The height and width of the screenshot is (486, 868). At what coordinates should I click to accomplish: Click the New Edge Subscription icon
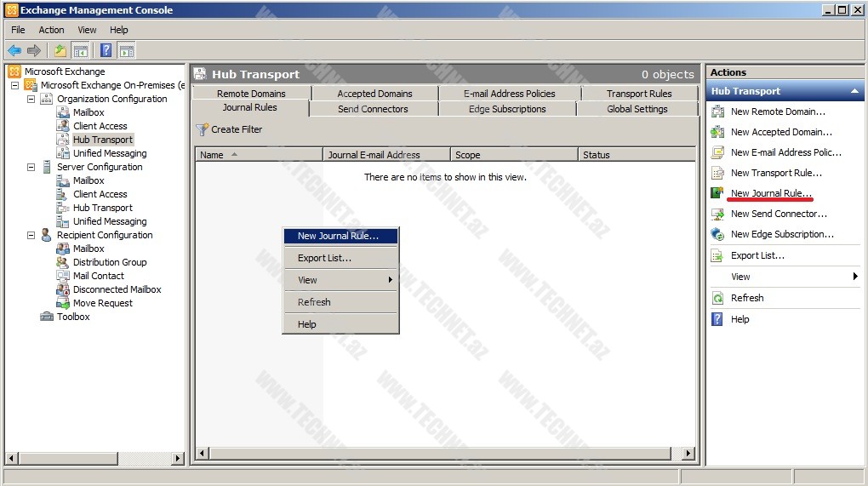717,234
